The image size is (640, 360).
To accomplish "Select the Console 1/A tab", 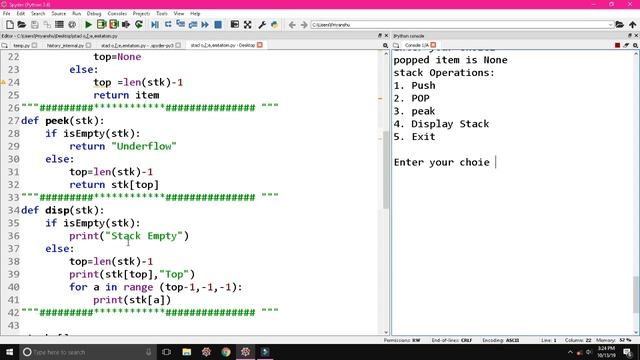I will point(416,45).
